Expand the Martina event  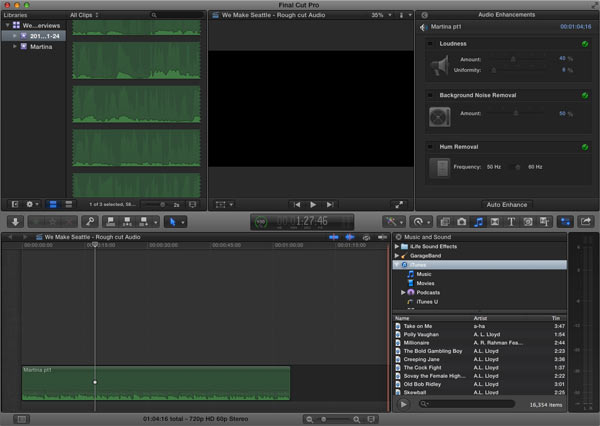pos(15,46)
